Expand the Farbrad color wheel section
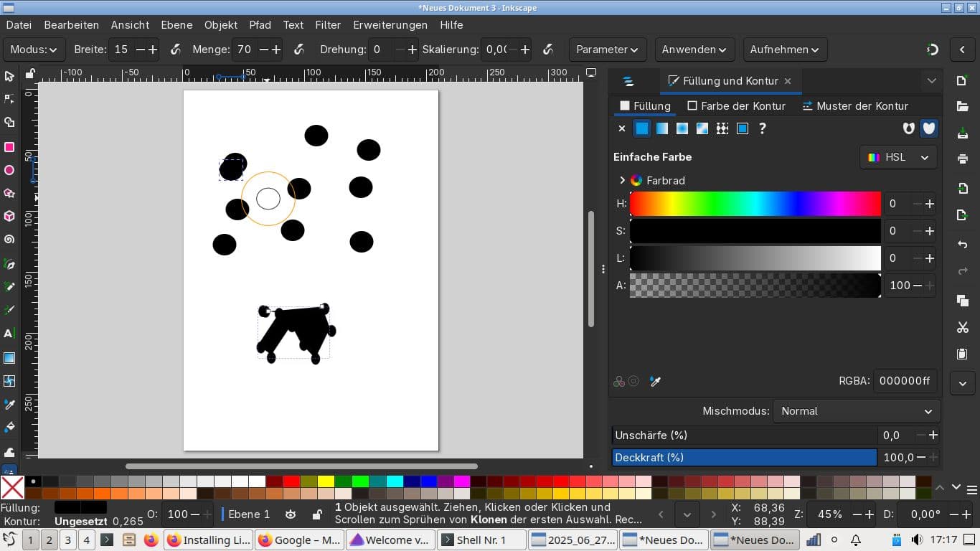 click(622, 181)
